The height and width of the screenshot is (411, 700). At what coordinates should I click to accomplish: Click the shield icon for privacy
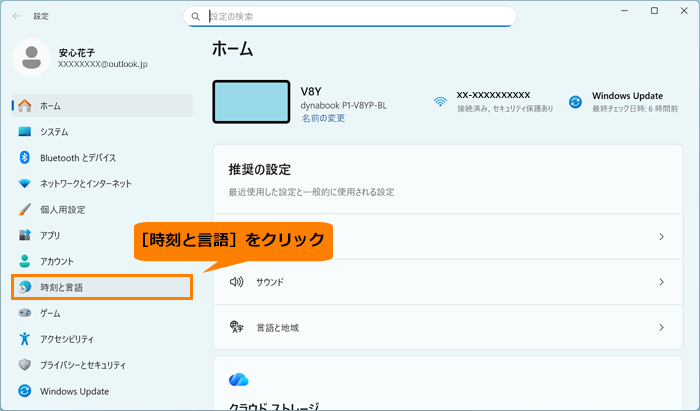tap(25, 365)
